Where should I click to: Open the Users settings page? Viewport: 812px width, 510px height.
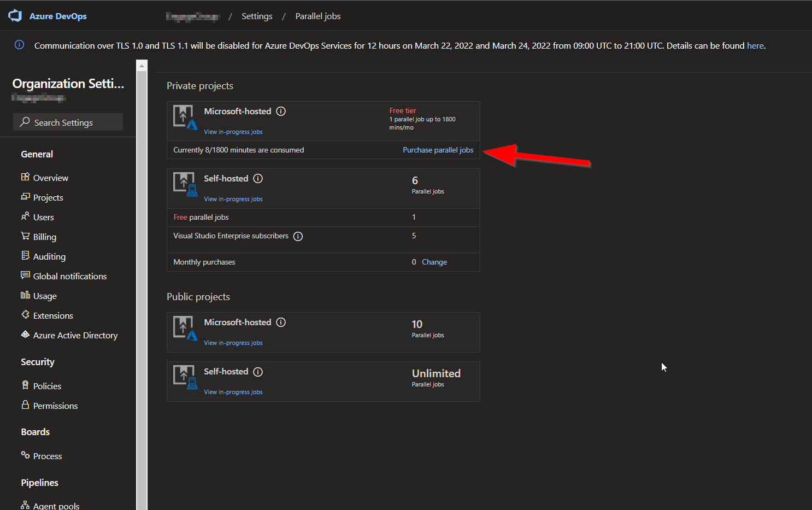click(x=44, y=218)
